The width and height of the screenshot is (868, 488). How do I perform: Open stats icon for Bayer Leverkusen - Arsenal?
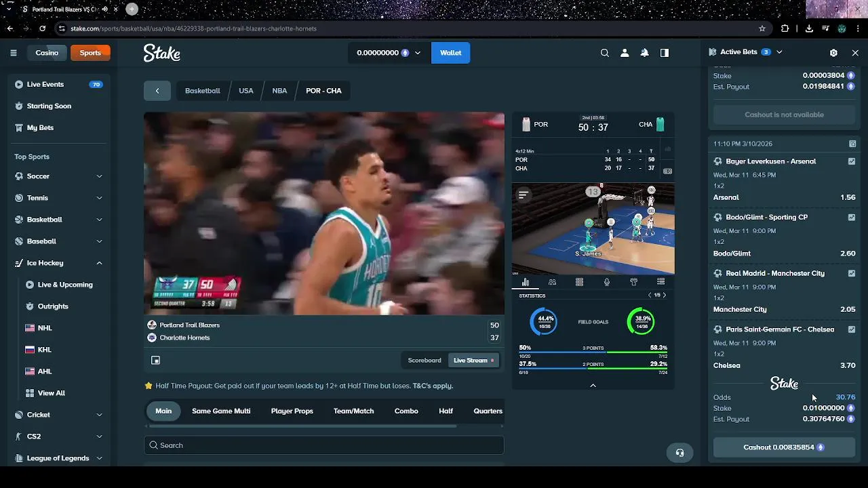tap(852, 161)
